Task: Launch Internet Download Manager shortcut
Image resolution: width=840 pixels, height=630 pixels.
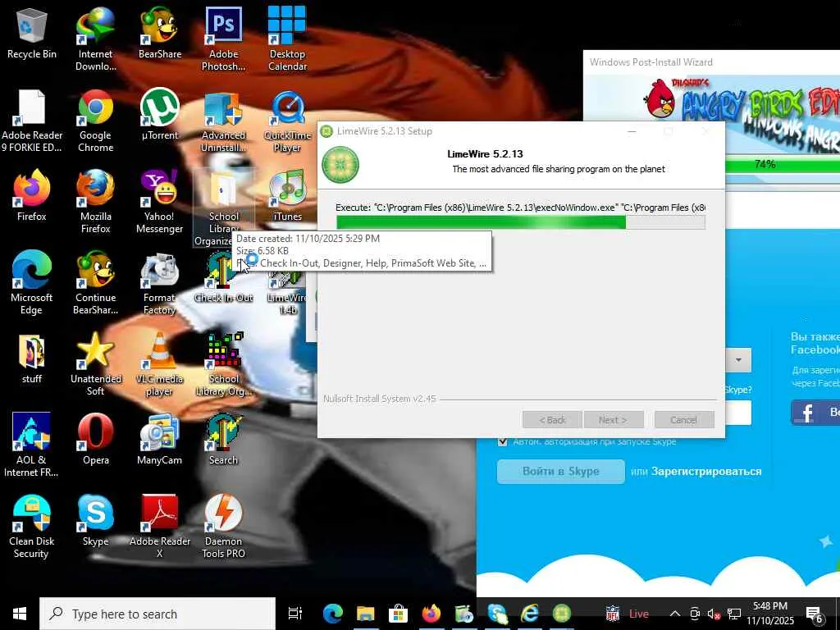Action: tap(95, 39)
